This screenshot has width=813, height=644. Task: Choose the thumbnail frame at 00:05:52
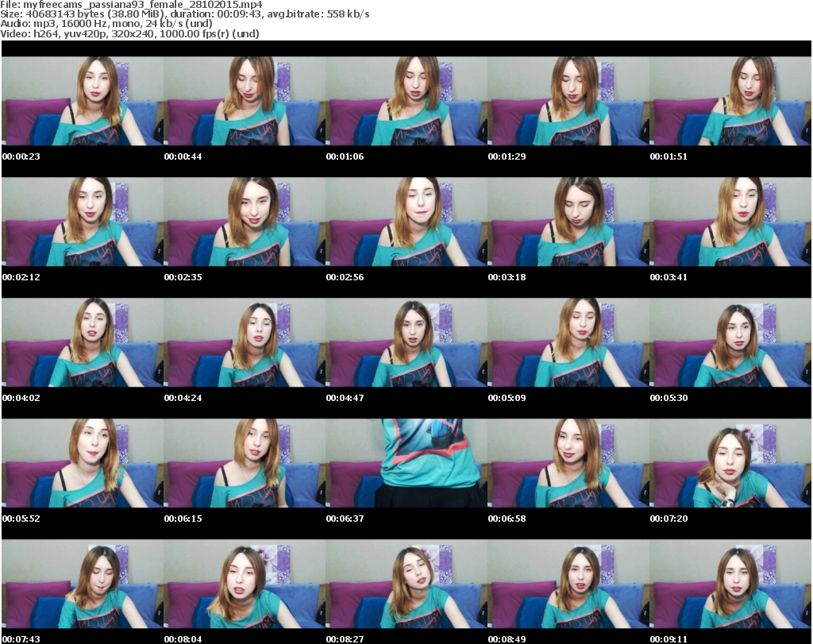click(x=83, y=463)
